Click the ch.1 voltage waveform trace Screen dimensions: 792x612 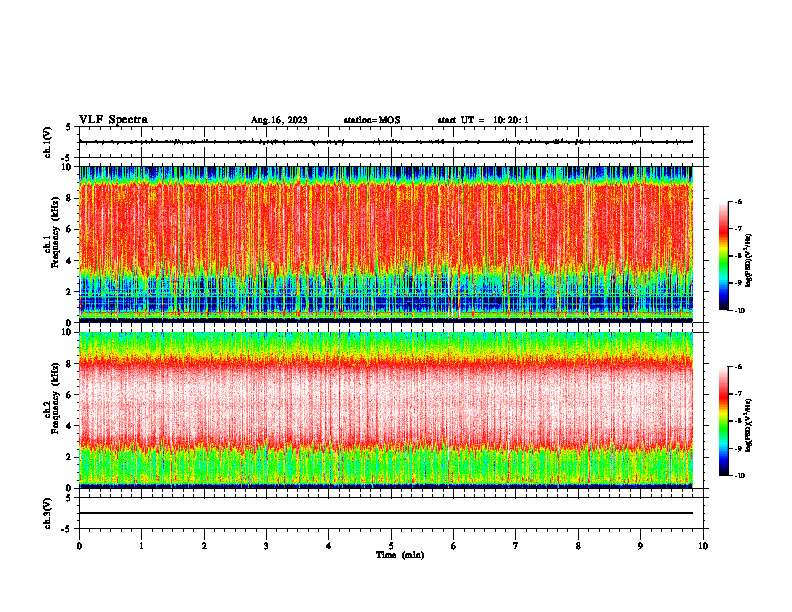coord(386,142)
